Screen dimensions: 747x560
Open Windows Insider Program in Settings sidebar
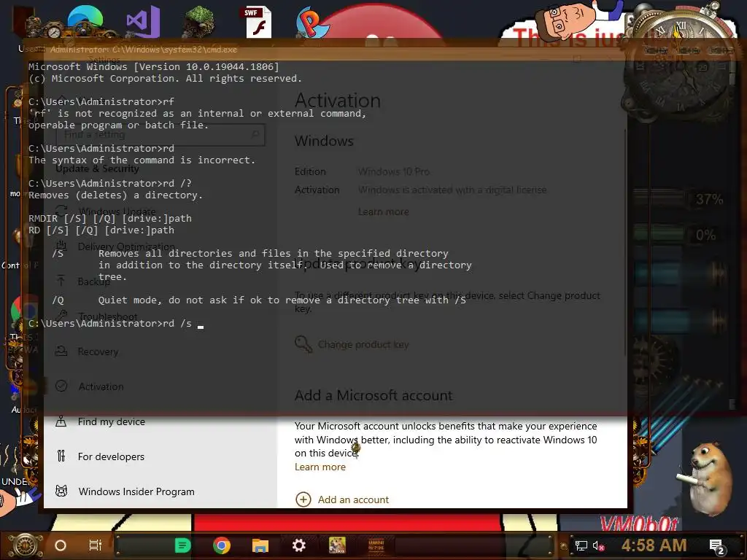point(136,491)
